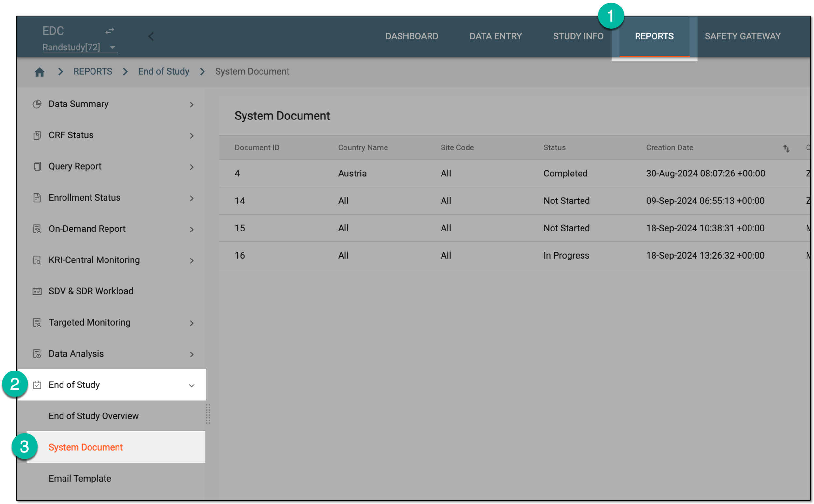Click the CRF Status clipboard icon
Viewport: 814px width, 504px height.
[37, 135]
